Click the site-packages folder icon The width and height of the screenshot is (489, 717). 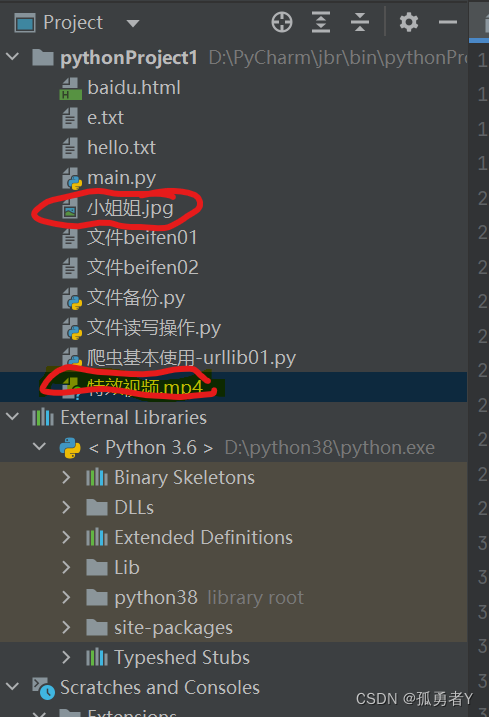pos(97,628)
